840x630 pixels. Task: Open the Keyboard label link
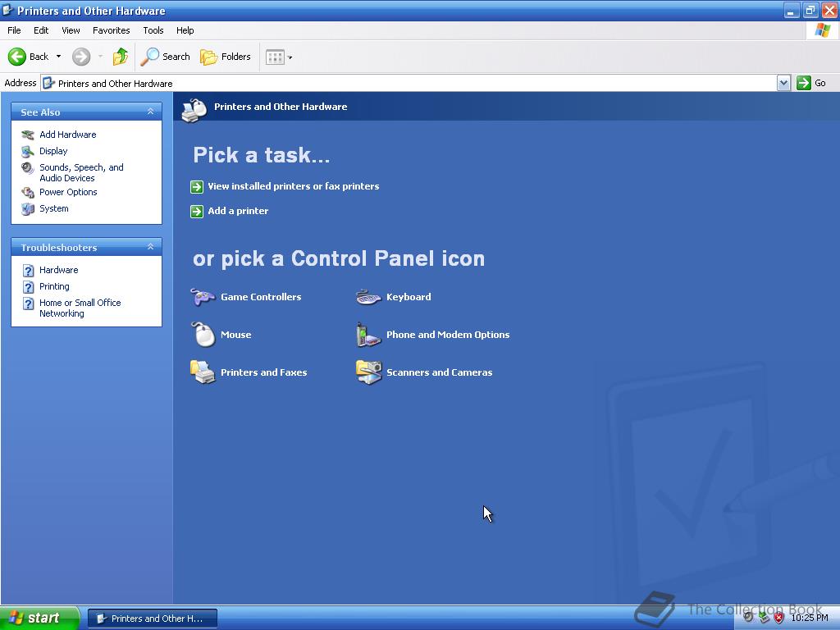point(409,297)
